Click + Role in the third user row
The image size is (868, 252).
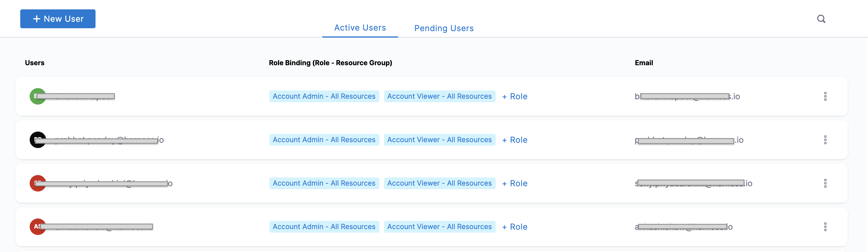(x=515, y=183)
